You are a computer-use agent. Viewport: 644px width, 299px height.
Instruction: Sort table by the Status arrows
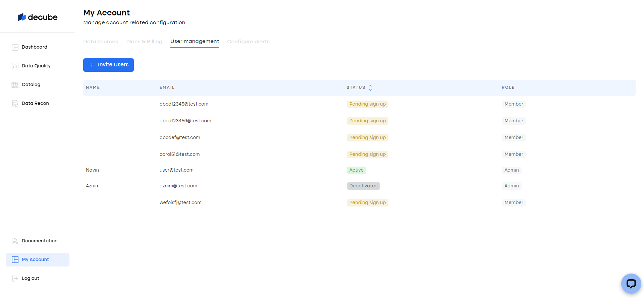point(370,87)
